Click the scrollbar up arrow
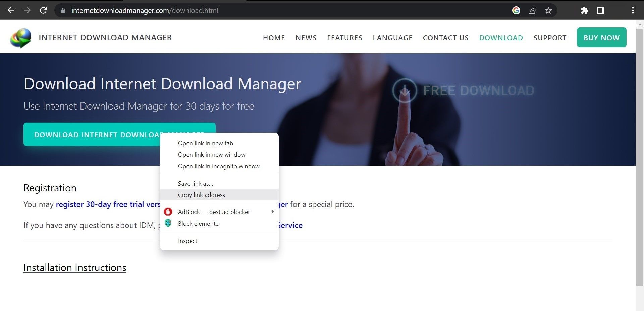644x311 pixels. click(640, 24)
